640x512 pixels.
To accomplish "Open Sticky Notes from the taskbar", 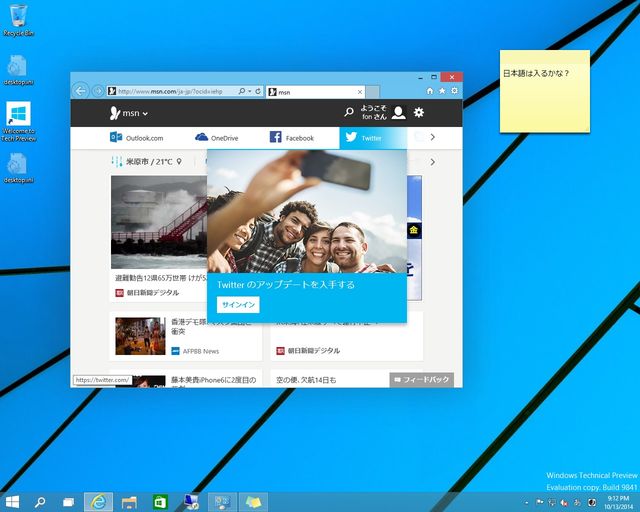I will (x=253, y=502).
